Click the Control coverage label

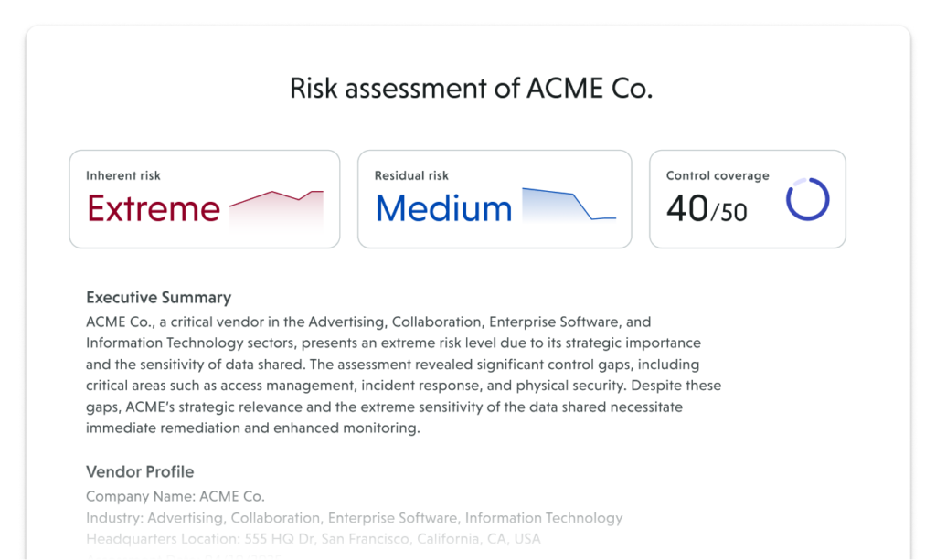pyautogui.click(x=718, y=175)
